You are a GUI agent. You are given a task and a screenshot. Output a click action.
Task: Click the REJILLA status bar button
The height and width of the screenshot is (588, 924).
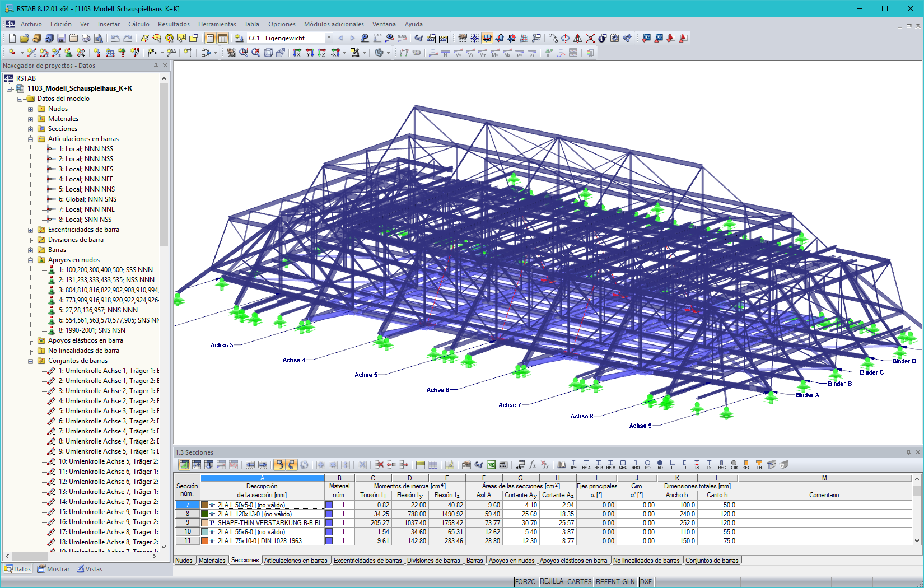552,581
